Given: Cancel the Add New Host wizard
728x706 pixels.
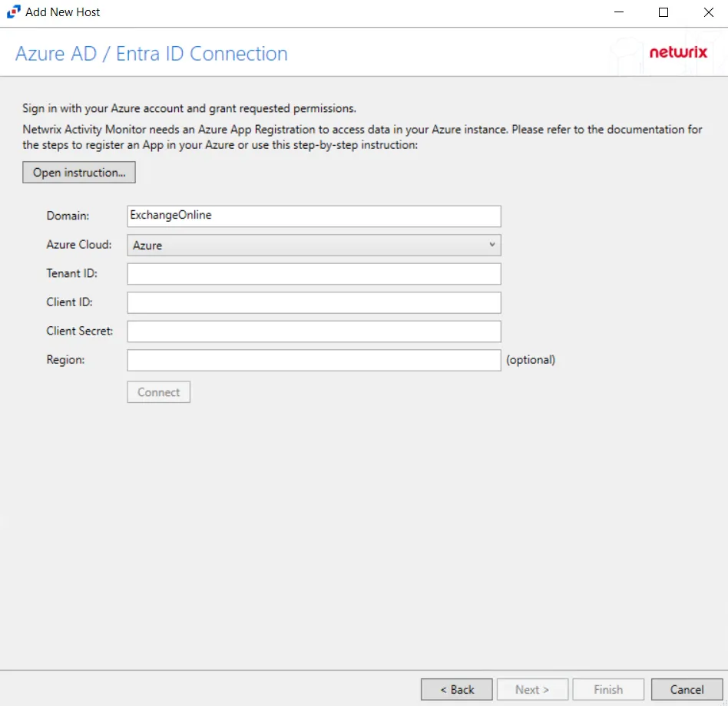Looking at the screenshot, I should click(x=687, y=689).
